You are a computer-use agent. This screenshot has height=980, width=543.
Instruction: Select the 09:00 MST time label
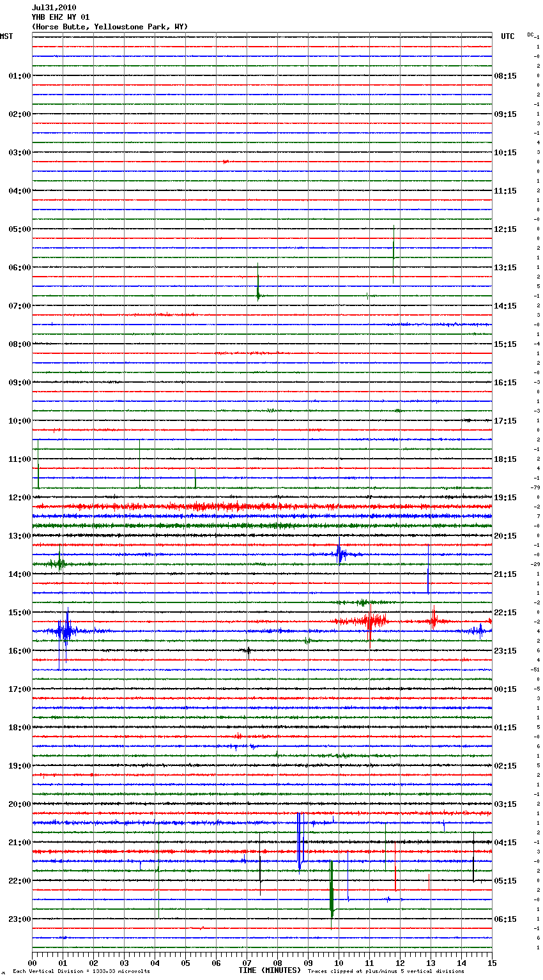19,383
